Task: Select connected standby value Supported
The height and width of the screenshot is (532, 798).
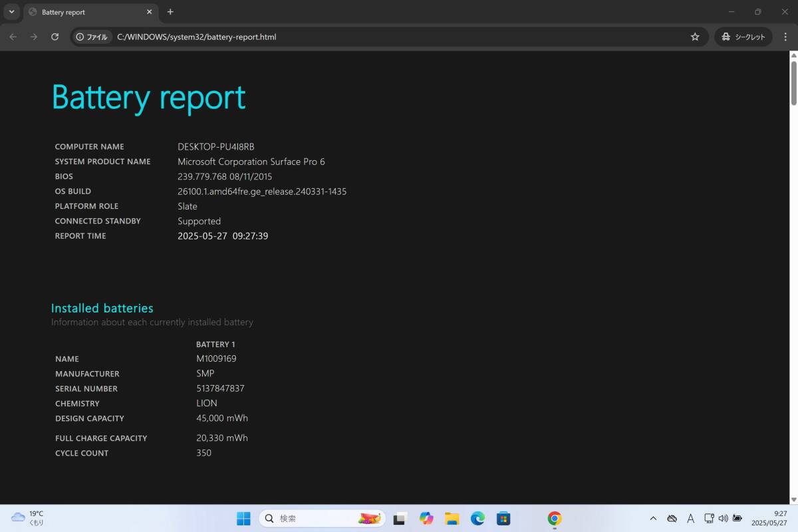Action: tap(199, 221)
